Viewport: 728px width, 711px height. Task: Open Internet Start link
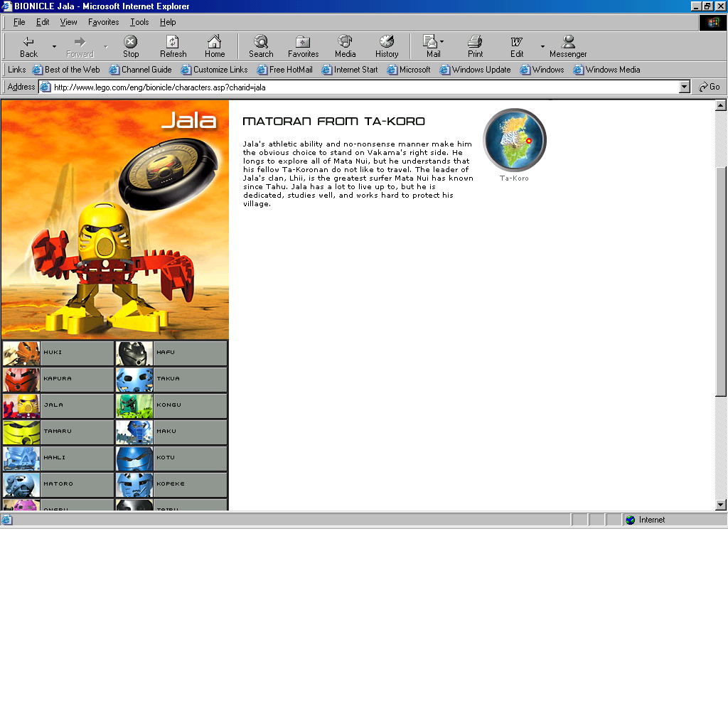tap(350, 70)
